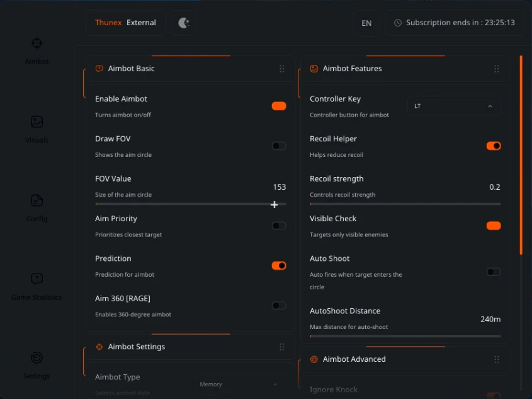Grab the Aimbot Advanced panel drag-handle dots
Image resolution: width=532 pixels, height=399 pixels.
click(496, 360)
